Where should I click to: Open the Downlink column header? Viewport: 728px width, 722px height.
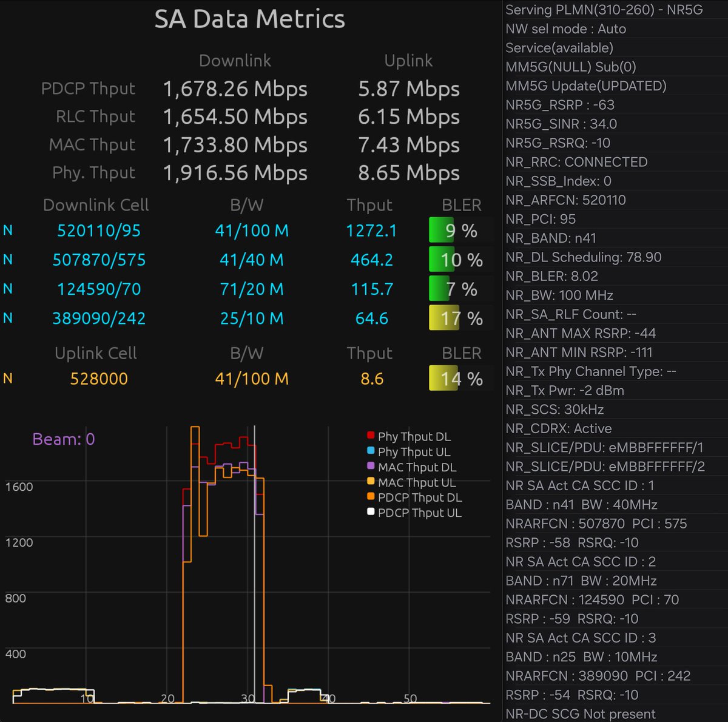click(x=235, y=61)
